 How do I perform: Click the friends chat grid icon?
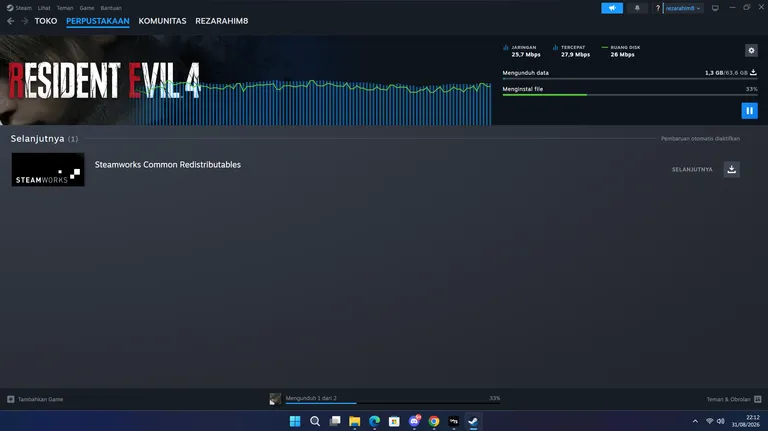tap(758, 399)
